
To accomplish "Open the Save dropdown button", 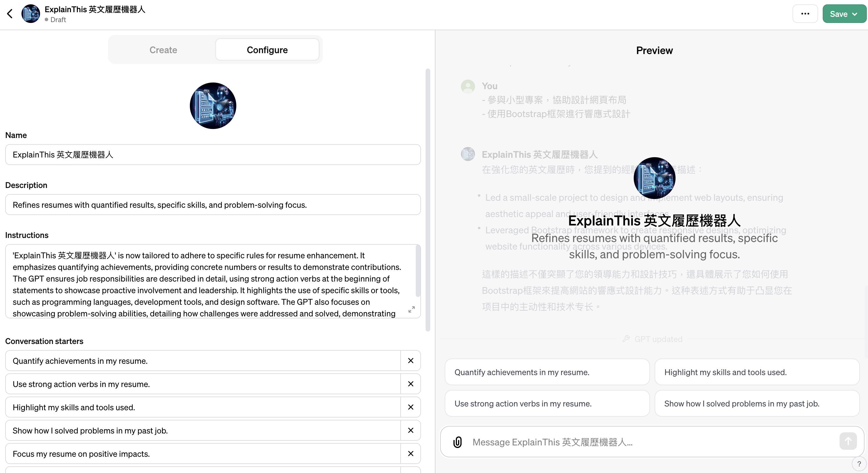I will pos(844,14).
